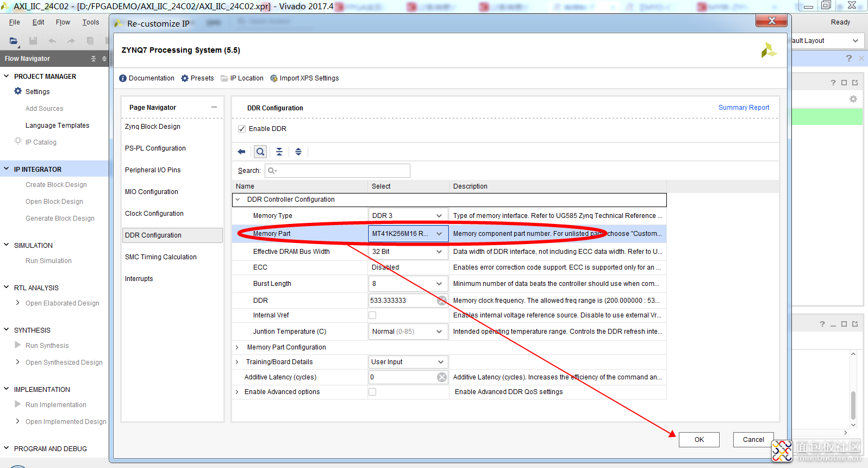Select Interrupts page
This screenshot has width=868, height=468.
pyautogui.click(x=139, y=279)
